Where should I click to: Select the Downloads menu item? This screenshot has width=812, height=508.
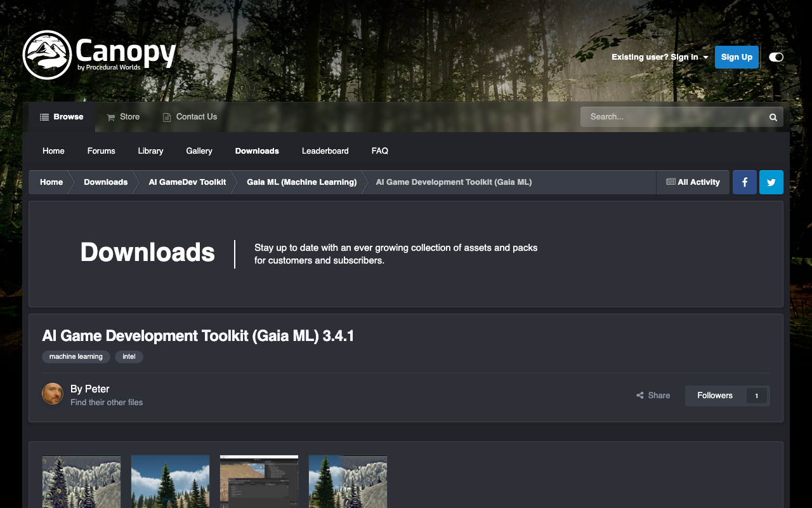[257, 151]
